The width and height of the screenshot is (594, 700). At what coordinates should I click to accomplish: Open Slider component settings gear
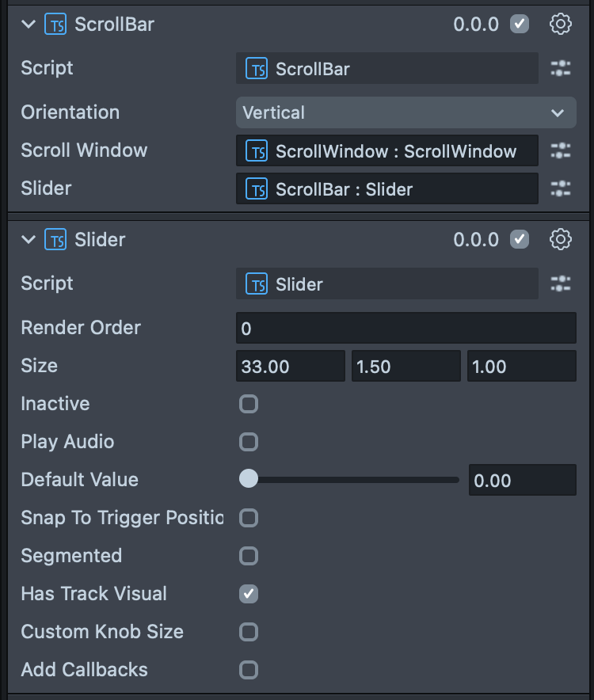click(561, 239)
